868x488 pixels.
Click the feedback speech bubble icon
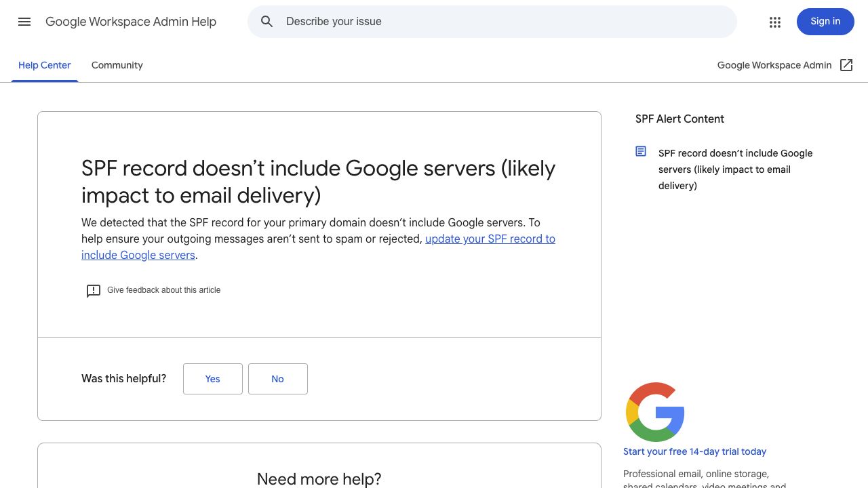point(94,291)
